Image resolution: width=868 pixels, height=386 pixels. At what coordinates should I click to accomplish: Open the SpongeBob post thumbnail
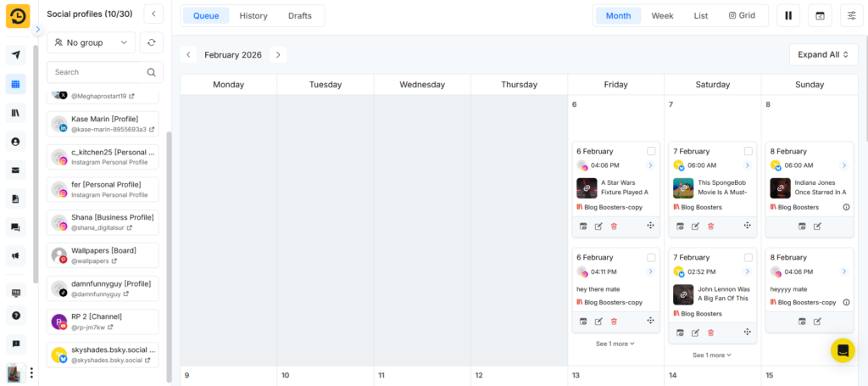(x=683, y=188)
